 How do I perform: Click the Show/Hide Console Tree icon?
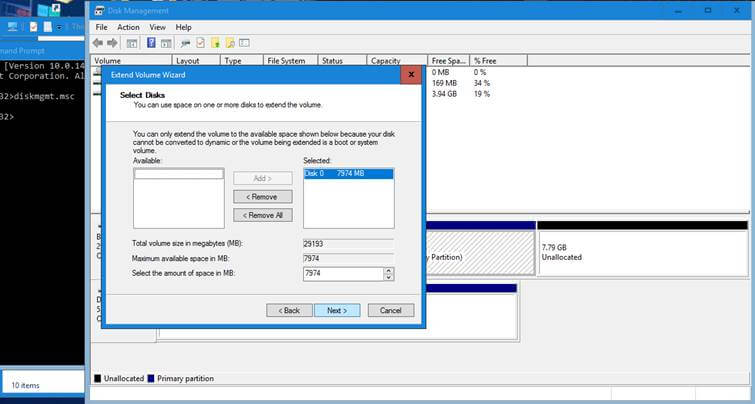coord(132,43)
